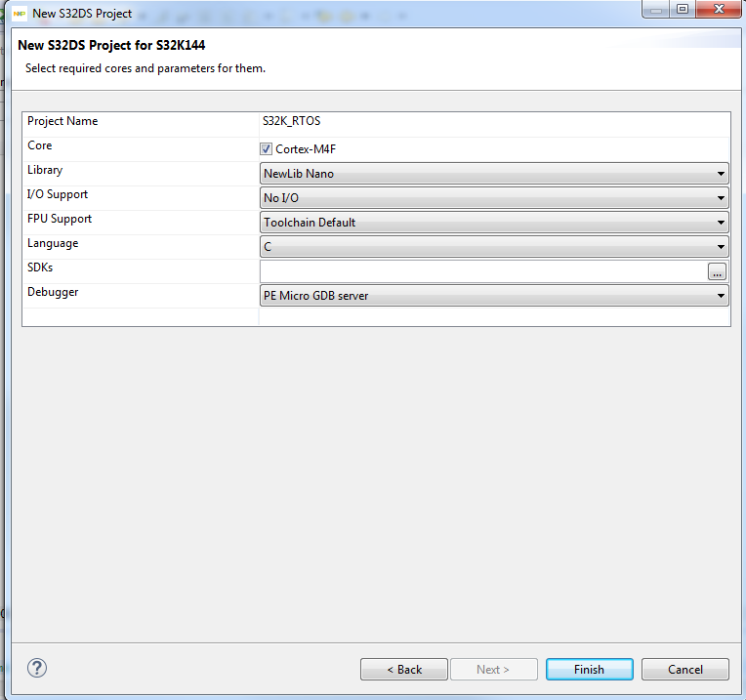
Task: Expand the FPU Support Toolchain Default dropdown
Action: pos(494,223)
